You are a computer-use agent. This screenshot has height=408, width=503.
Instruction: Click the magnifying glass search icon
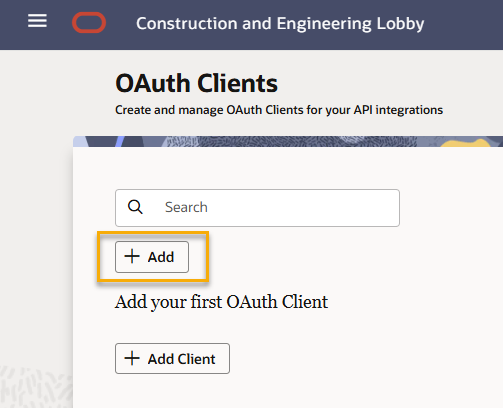point(135,207)
